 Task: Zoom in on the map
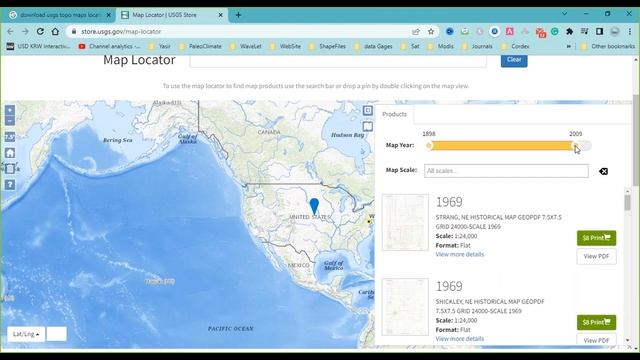pos(10,110)
